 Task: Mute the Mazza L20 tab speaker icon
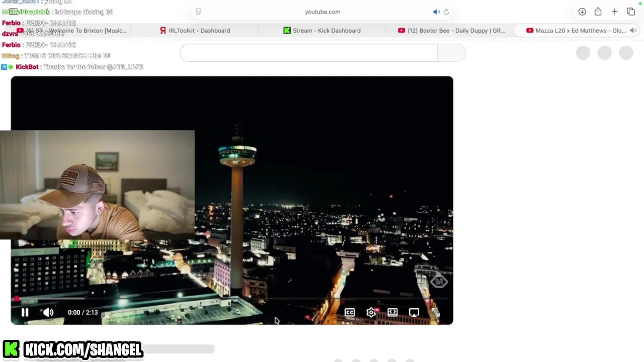tap(633, 31)
